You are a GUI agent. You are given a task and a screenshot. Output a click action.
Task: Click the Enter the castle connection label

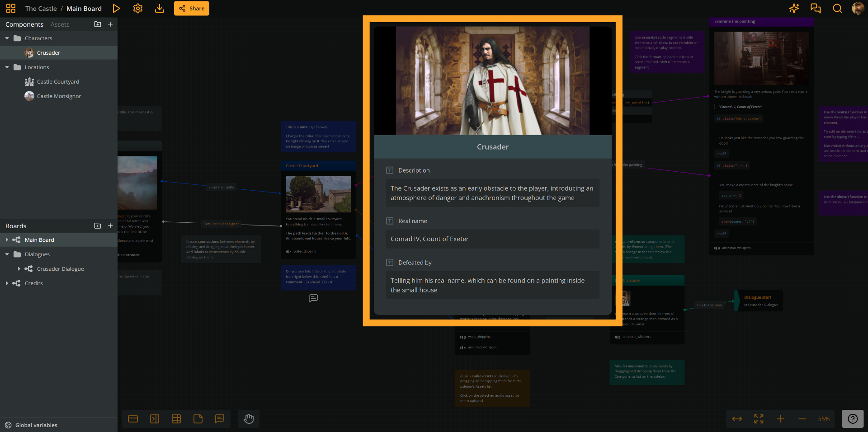pyautogui.click(x=221, y=187)
